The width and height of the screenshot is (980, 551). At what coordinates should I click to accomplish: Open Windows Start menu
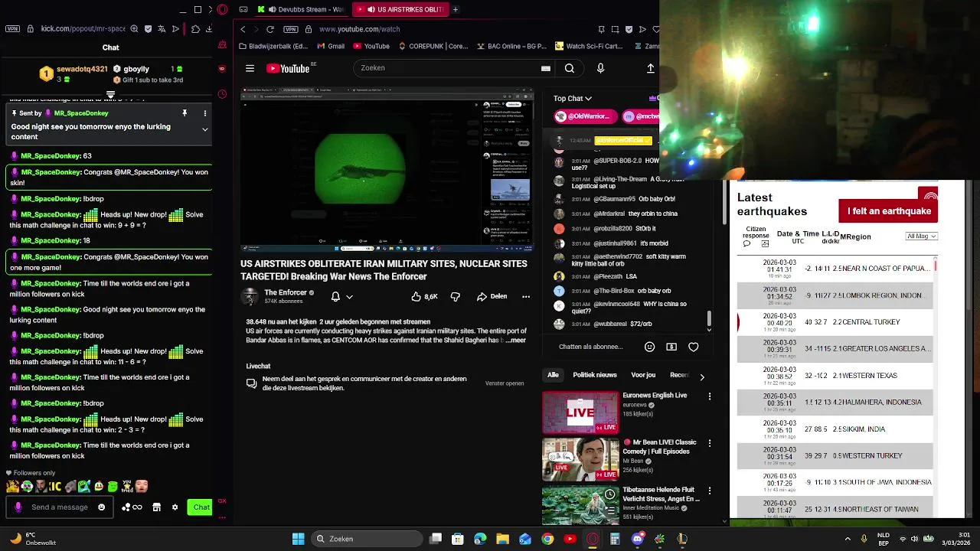pos(298,539)
